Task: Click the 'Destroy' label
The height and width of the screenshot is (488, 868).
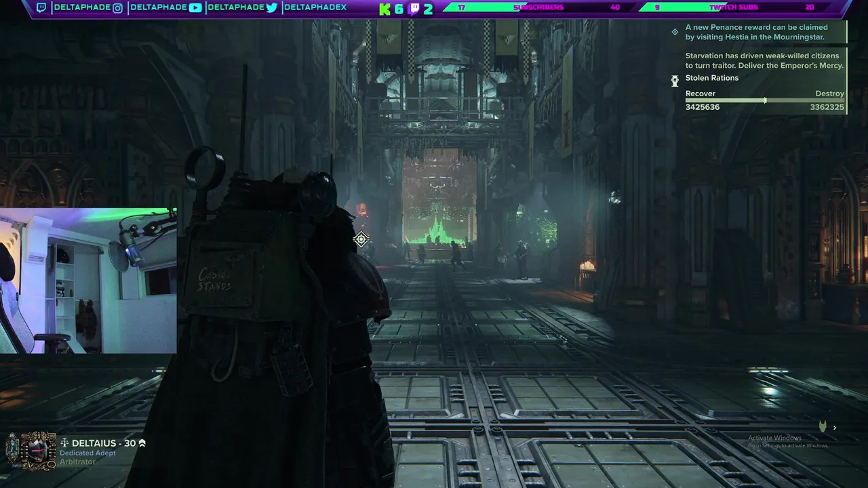Action: 829,94
